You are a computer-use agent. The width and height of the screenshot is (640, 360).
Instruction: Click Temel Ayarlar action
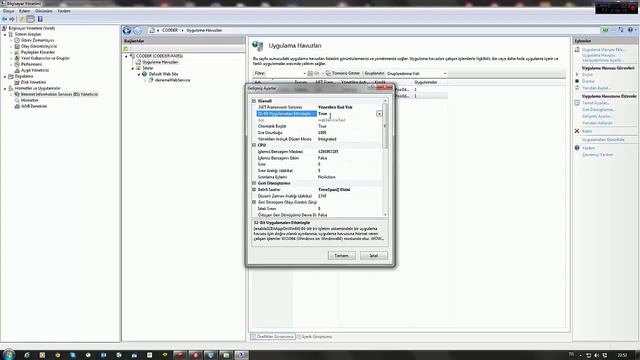(595, 103)
